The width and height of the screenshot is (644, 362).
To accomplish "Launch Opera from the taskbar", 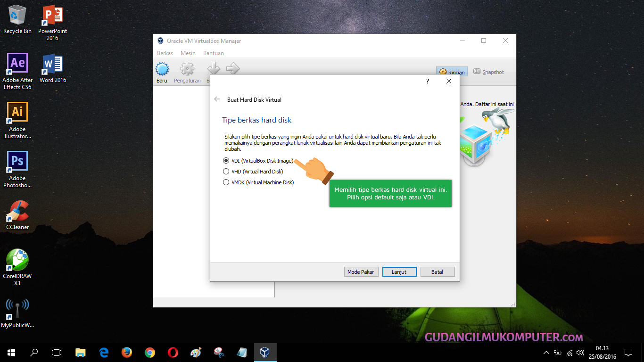I will [x=173, y=353].
